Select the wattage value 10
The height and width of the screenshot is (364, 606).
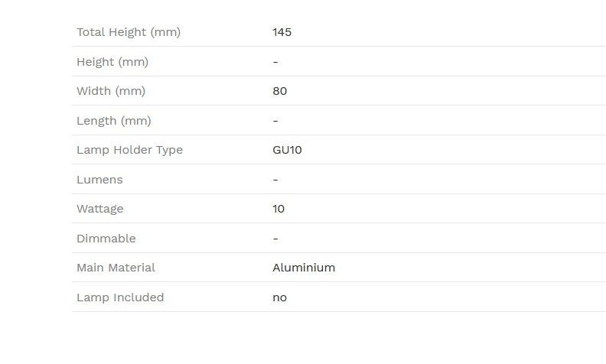click(279, 209)
